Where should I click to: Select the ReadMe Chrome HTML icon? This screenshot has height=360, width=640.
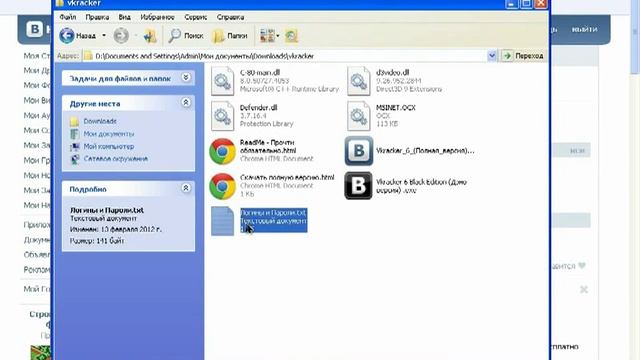pyautogui.click(x=222, y=151)
